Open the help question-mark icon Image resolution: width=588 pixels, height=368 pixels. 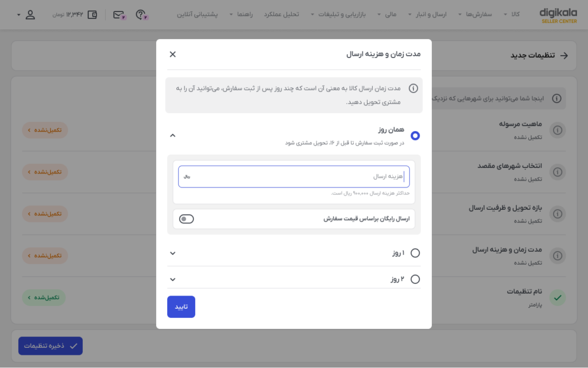pos(141,14)
